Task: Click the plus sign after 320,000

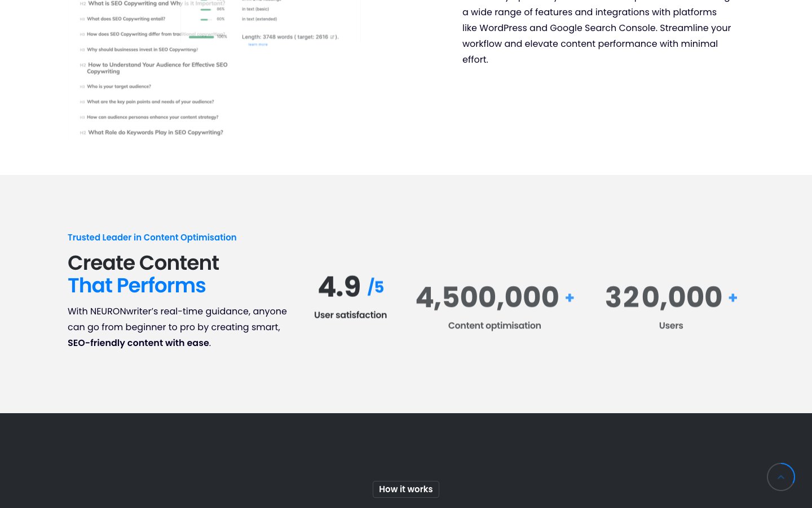Action: pos(732,297)
